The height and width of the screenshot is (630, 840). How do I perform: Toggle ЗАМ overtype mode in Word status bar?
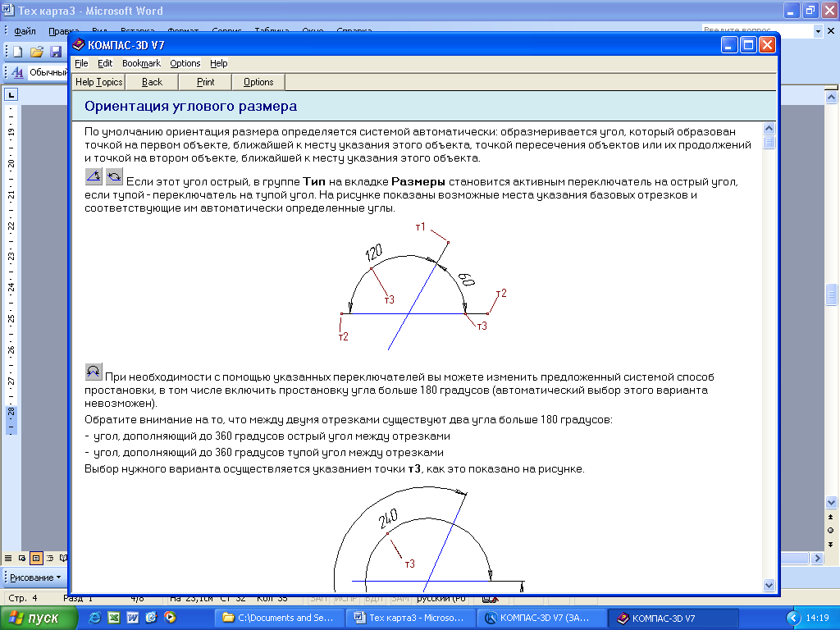coord(400,598)
